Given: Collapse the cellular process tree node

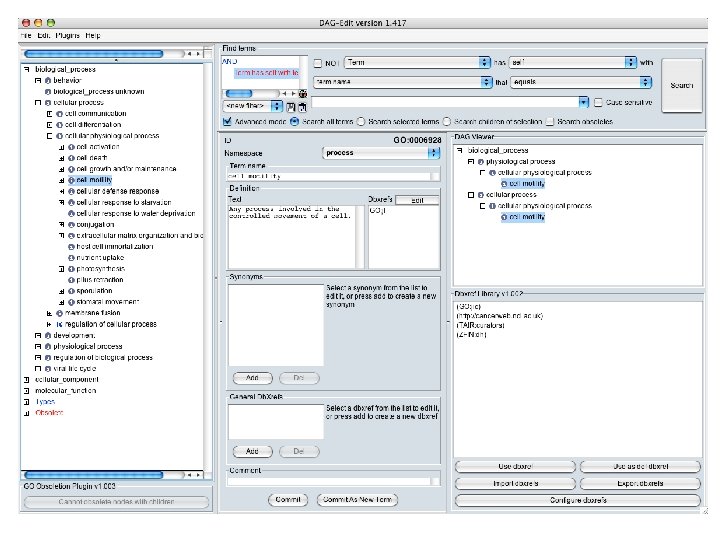Looking at the screenshot, I should pyautogui.click(x=38, y=102).
